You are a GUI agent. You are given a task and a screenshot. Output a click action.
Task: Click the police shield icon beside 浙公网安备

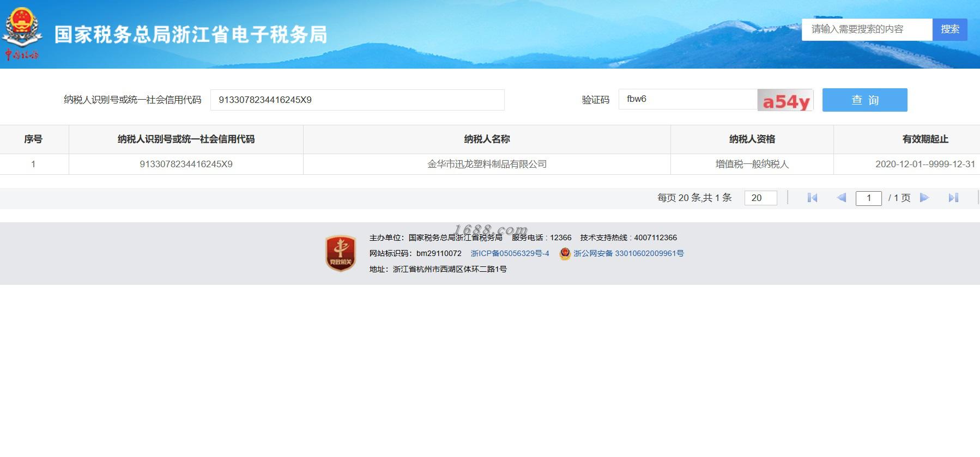pyautogui.click(x=565, y=253)
